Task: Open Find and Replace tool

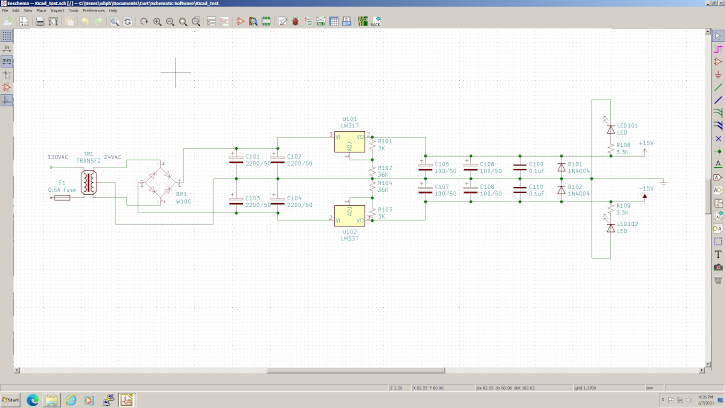Action: [128, 21]
